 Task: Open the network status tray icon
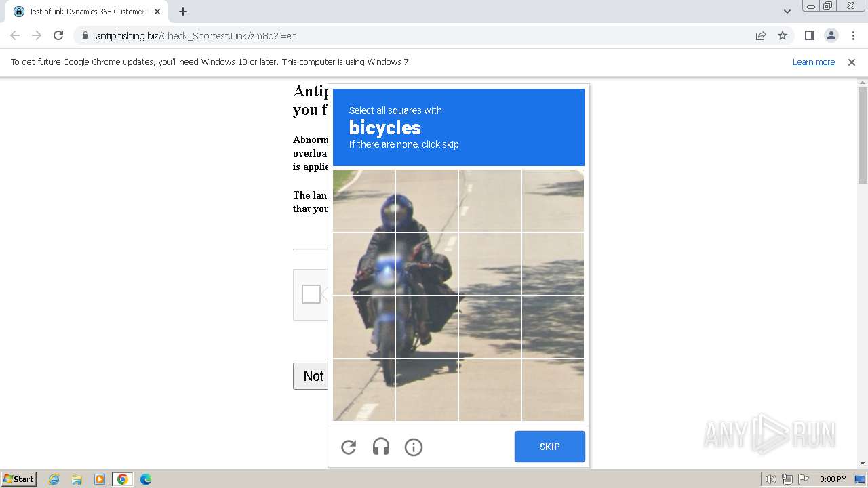[x=787, y=479]
